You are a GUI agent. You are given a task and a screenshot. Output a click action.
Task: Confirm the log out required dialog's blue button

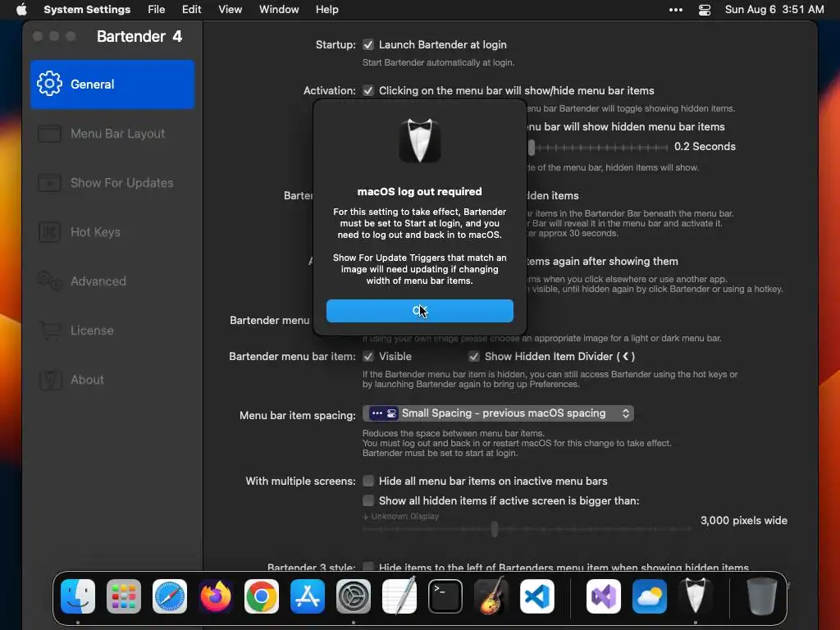(x=419, y=311)
